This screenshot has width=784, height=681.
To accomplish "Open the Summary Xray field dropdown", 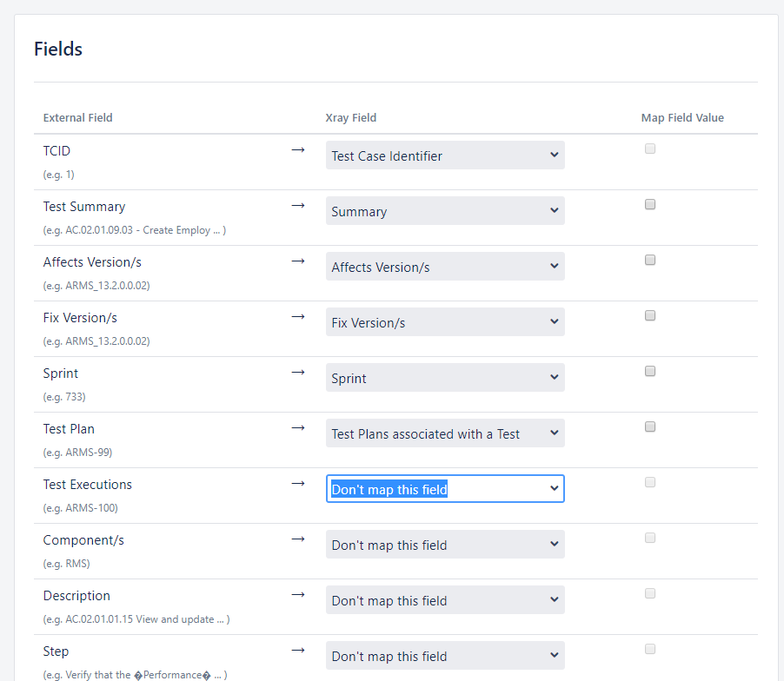I will coord(445,211).
